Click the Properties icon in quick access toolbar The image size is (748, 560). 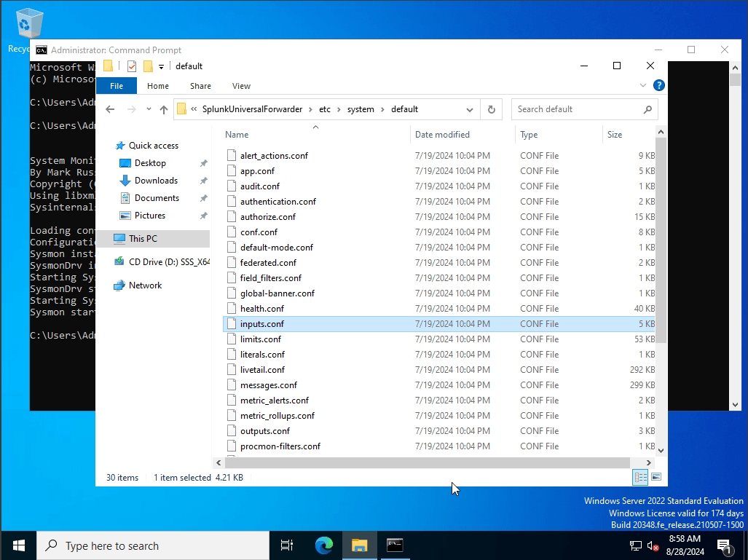132,66
